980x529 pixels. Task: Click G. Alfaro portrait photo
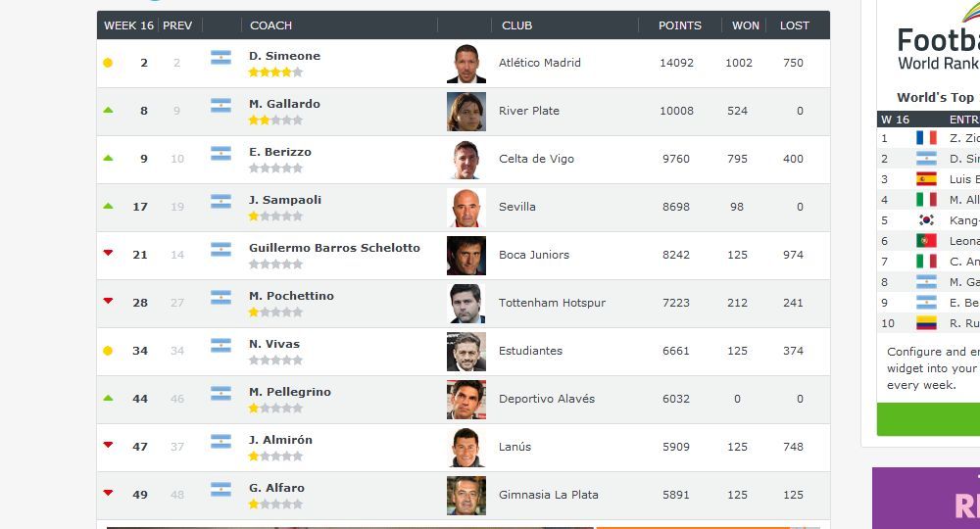(x=465, y=496)
